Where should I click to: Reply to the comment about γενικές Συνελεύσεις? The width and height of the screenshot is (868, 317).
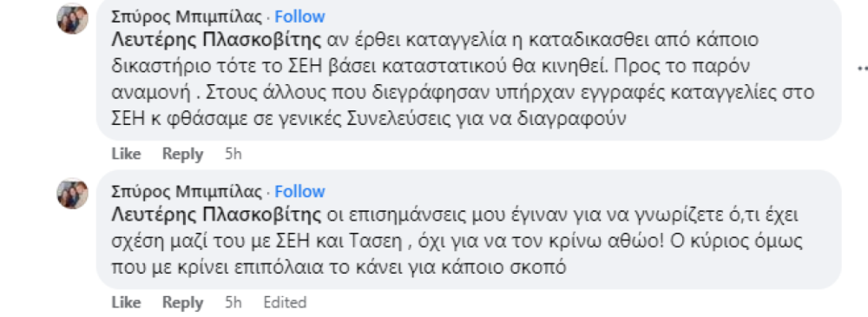pos(182,154)
